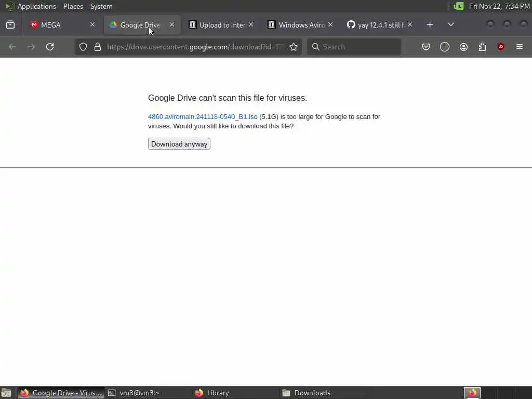The image size is (532, 399).
Task: Open the Places menu
Action: click(x=73, y=6)
